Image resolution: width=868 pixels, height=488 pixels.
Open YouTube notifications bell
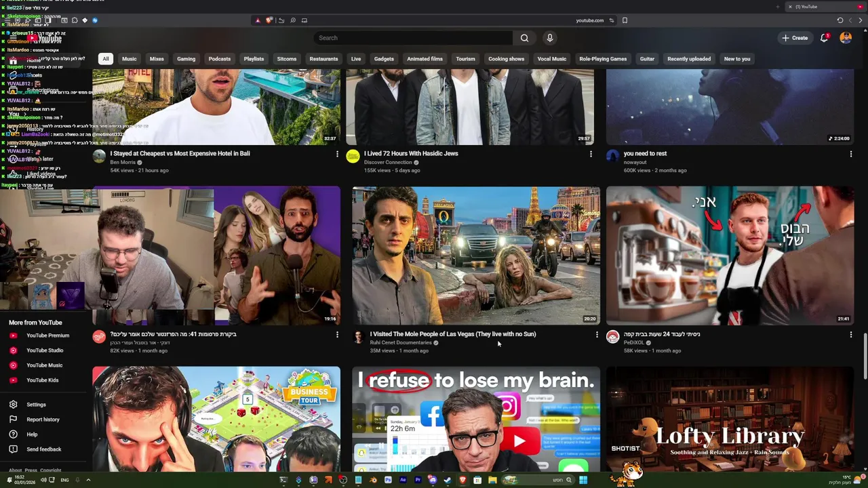[x=824, y=38]
